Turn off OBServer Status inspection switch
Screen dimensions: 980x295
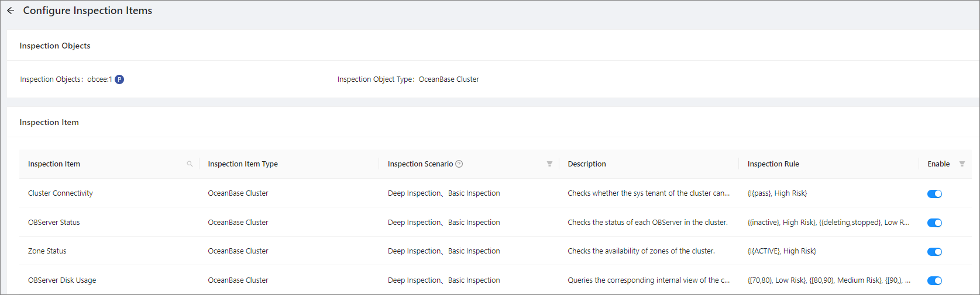tap(934, 223)
